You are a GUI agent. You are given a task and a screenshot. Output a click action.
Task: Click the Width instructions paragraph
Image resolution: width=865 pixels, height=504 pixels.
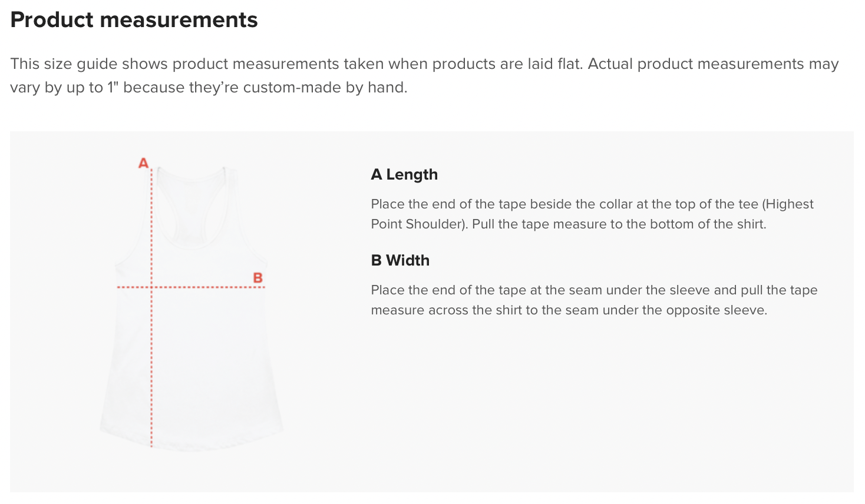coord(594,300)
